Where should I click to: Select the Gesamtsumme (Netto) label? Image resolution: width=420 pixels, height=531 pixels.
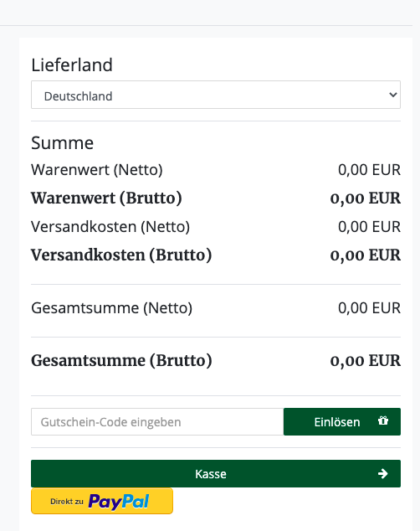point(111,308)
